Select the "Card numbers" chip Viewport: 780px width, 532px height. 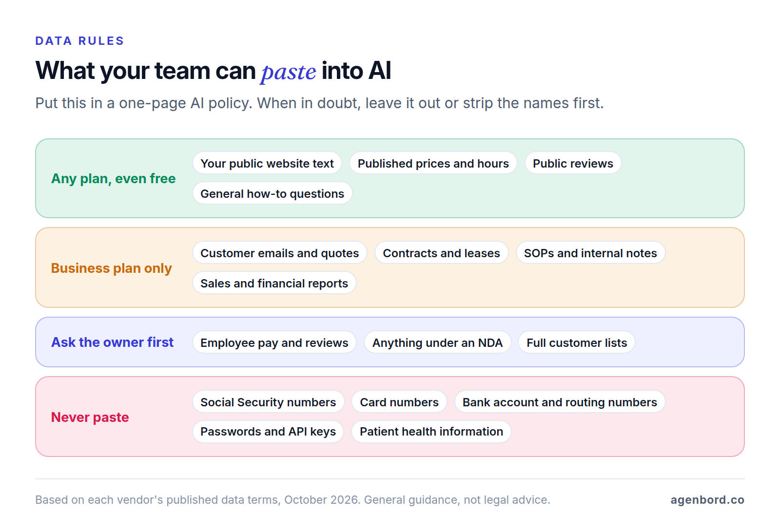399,402
